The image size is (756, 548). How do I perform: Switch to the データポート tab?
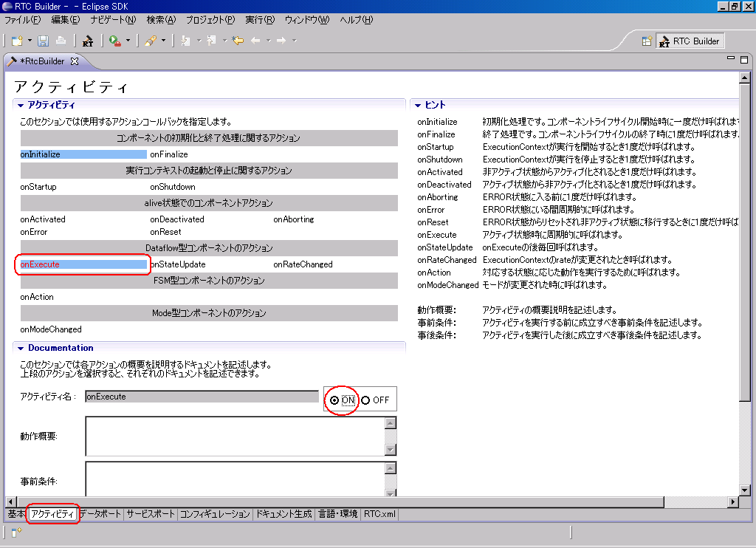tap(100, 514)
